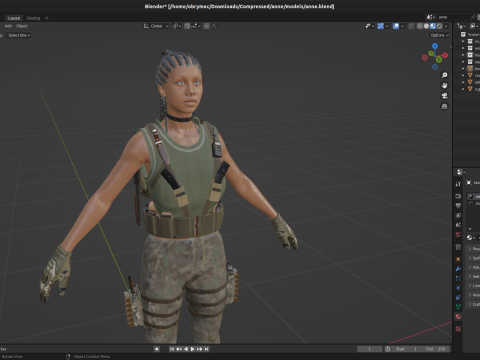Open Modifiers wrench properties tab
The image size is (480, 360).
[458, 269]
